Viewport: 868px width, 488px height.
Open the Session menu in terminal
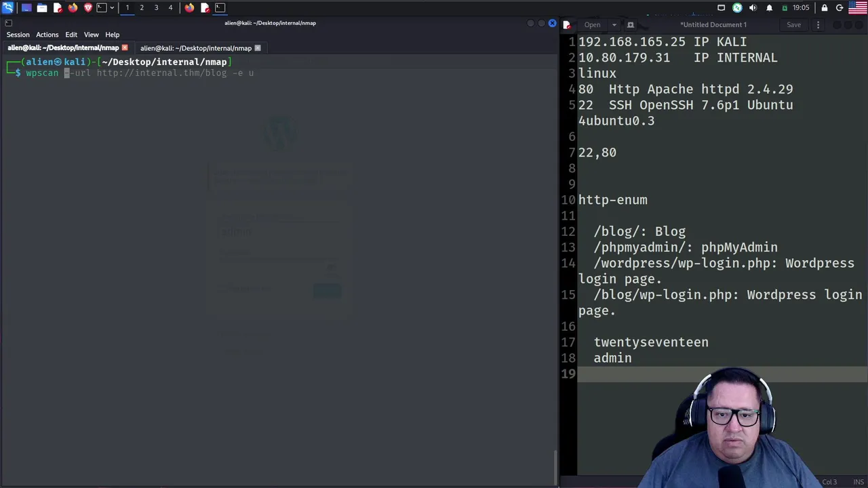click(x=18, y=35)
